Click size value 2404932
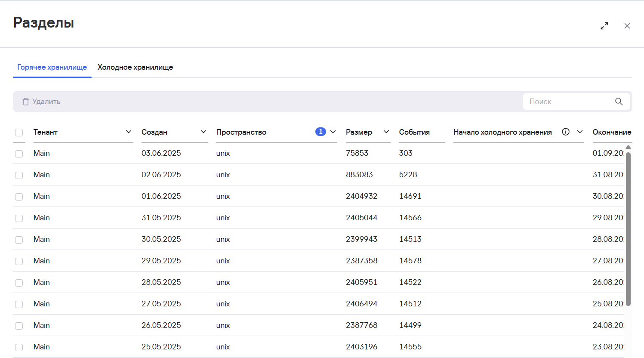644x358 pixels. coord(361,196)
